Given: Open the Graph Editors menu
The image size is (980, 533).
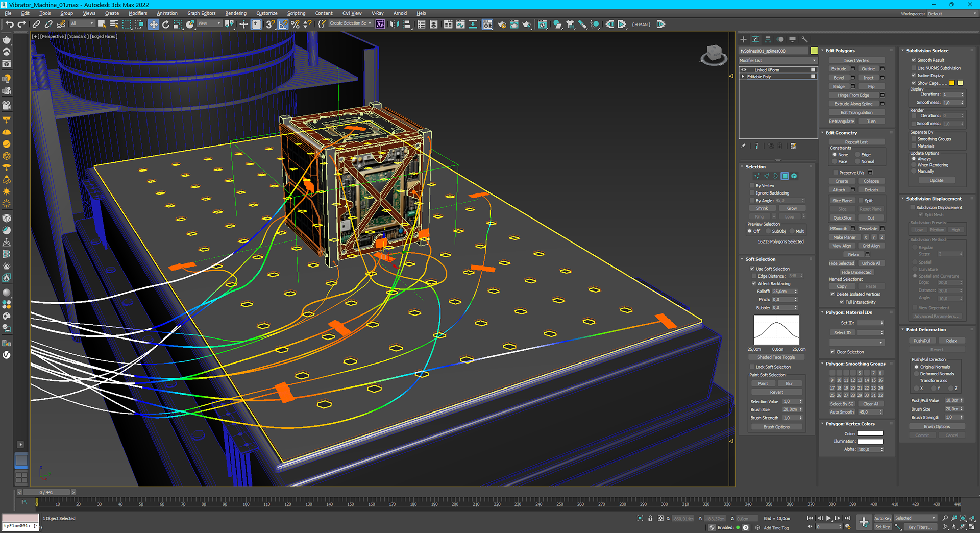Looking at the screenshot, I should point(201,13).
